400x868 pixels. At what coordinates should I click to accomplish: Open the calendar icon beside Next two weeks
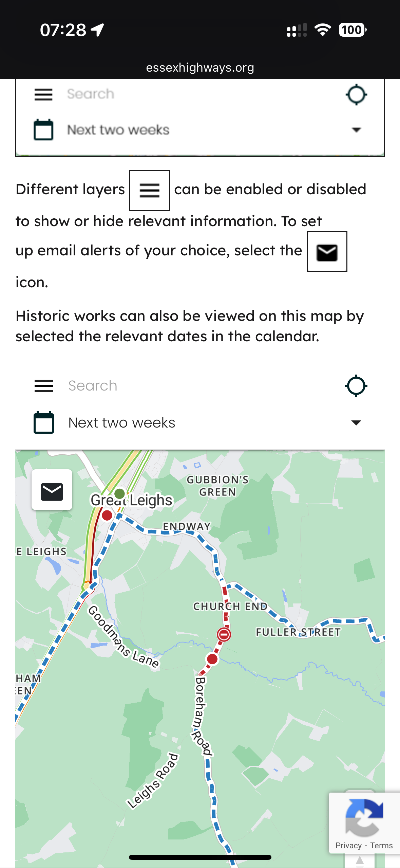click(44, 422)
